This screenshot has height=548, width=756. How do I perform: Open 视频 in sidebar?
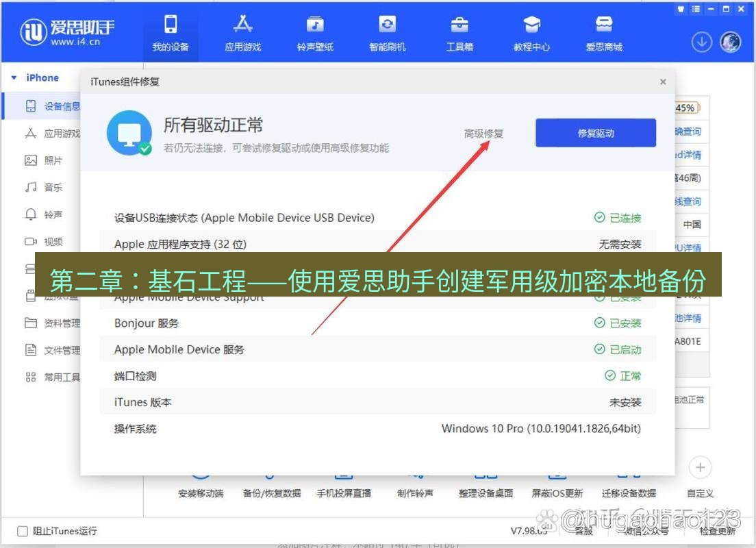[x=42, y=242]
